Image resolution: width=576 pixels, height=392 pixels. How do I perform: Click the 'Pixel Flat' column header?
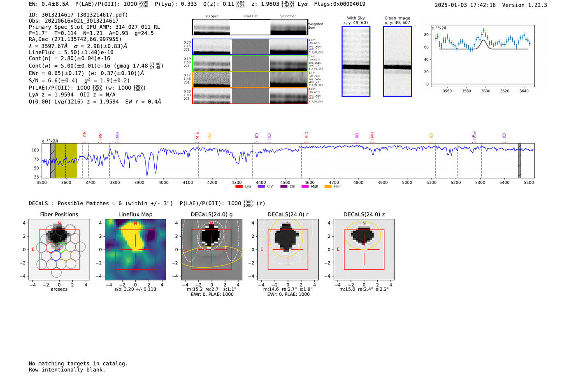pyautogui.click(x=250, y=16)
